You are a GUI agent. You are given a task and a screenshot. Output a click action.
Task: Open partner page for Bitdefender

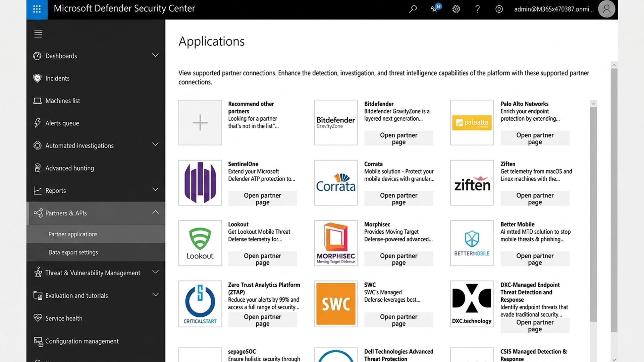click(x=398, y=138)
